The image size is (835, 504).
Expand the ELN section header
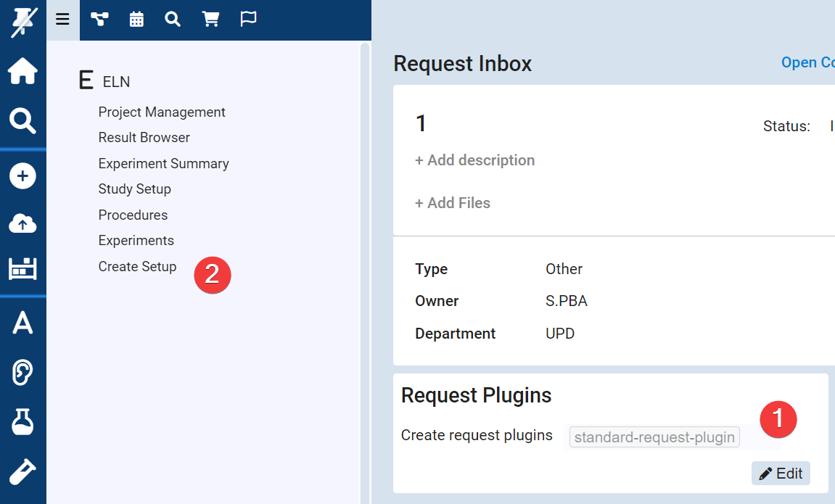tap(104, 81)
